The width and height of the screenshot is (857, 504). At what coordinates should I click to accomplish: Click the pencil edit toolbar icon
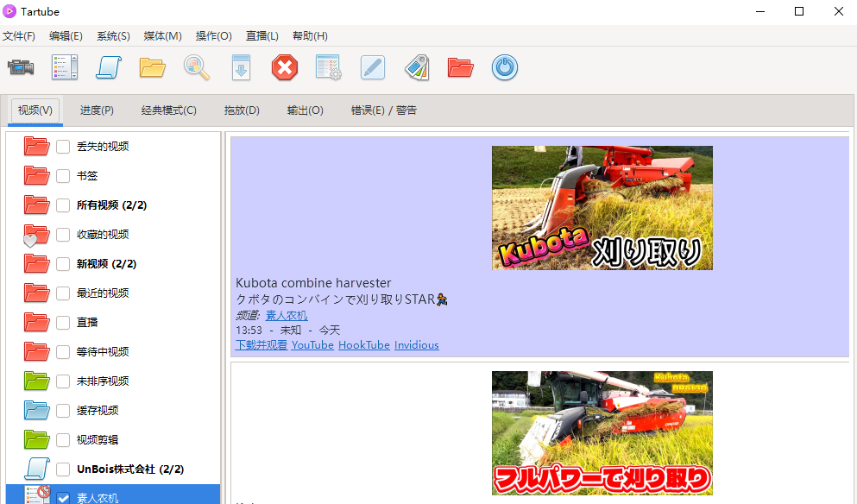point(373,67)
